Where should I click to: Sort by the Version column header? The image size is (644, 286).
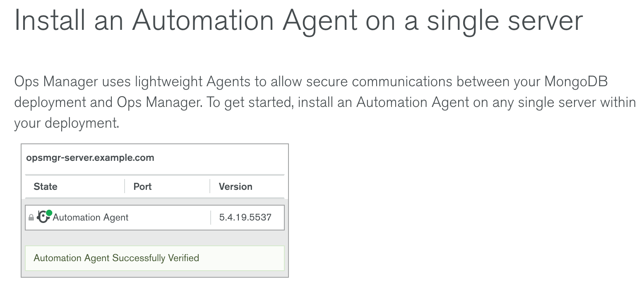pyautogui.click(x=235, y=187)
